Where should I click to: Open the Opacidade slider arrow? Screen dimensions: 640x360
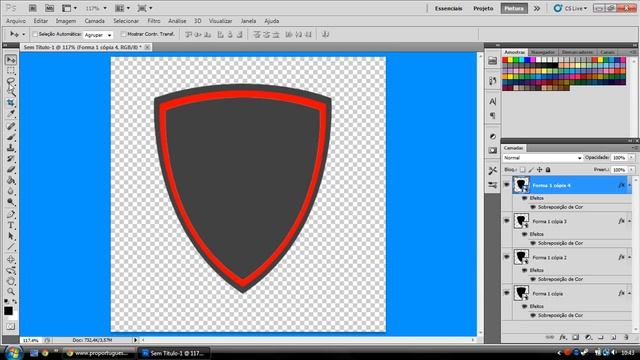[x=631, y=158]
